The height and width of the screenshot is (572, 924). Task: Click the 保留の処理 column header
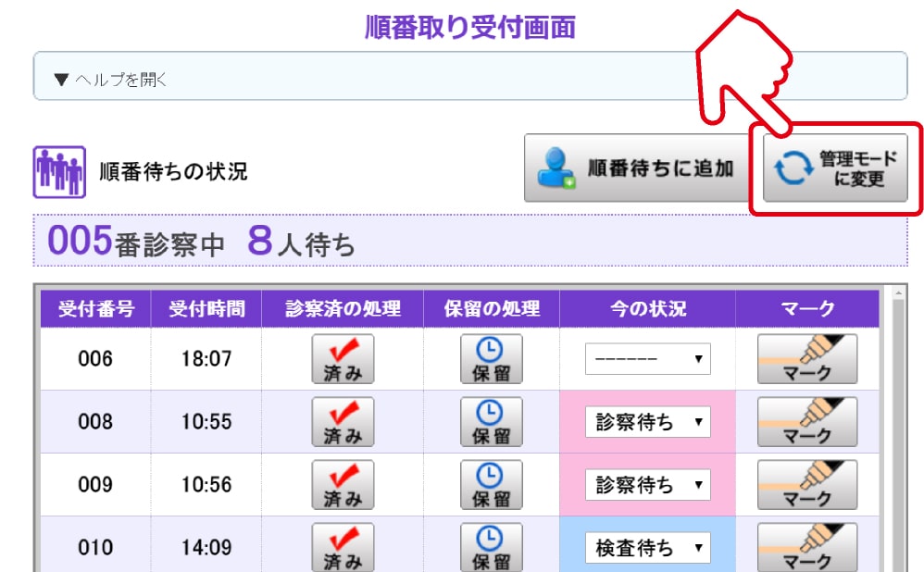pyautogui.click(x=492, y=309)
